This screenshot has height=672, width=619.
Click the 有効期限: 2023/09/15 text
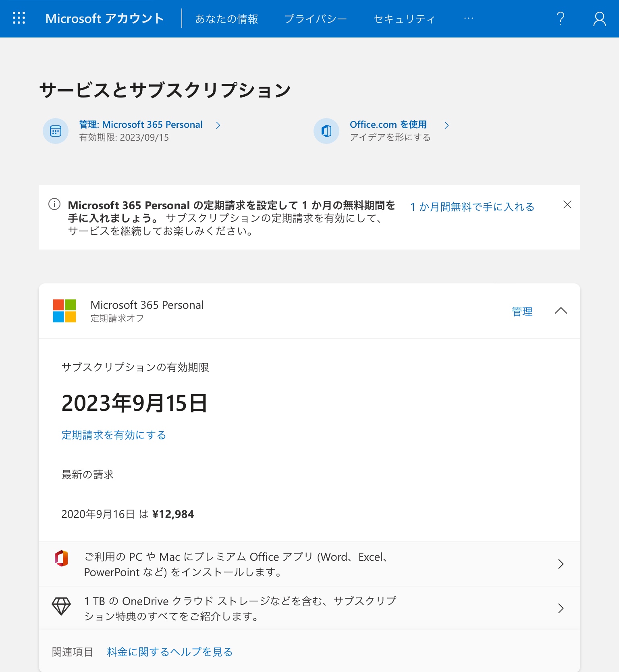tap(124, 137)
